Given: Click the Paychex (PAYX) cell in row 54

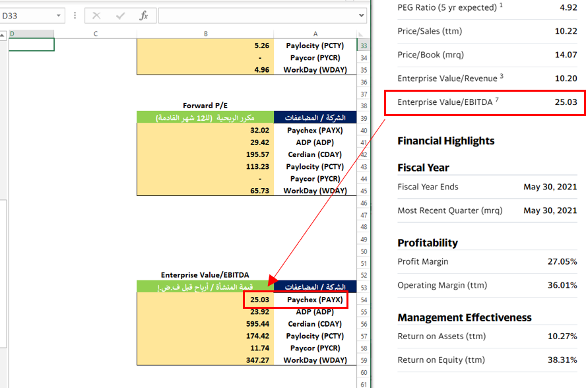Looking at the screenshot, I should (x=315, y=300).
